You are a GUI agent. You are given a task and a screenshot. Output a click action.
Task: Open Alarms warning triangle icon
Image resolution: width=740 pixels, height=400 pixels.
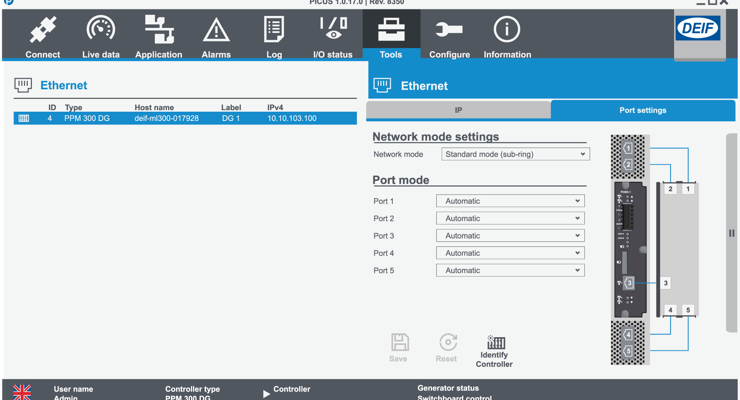(216, 33)
